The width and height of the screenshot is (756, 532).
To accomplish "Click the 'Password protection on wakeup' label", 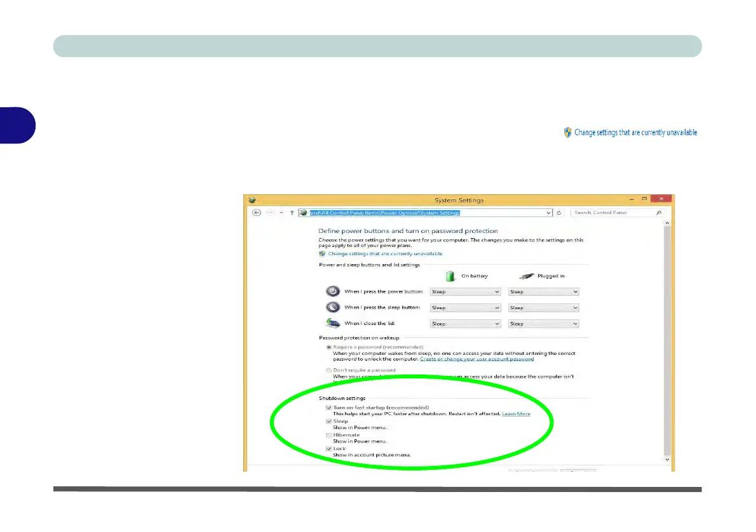I will pyautogui.click(x=359, y=338).
